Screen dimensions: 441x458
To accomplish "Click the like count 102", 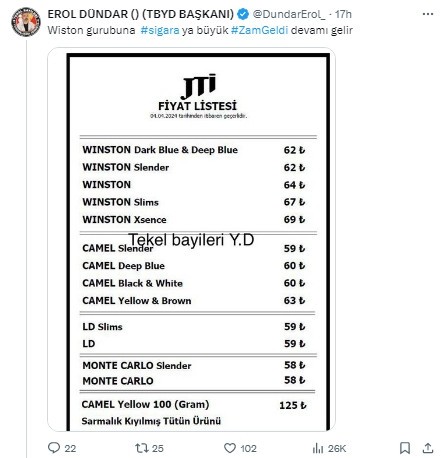I will 248,448.
